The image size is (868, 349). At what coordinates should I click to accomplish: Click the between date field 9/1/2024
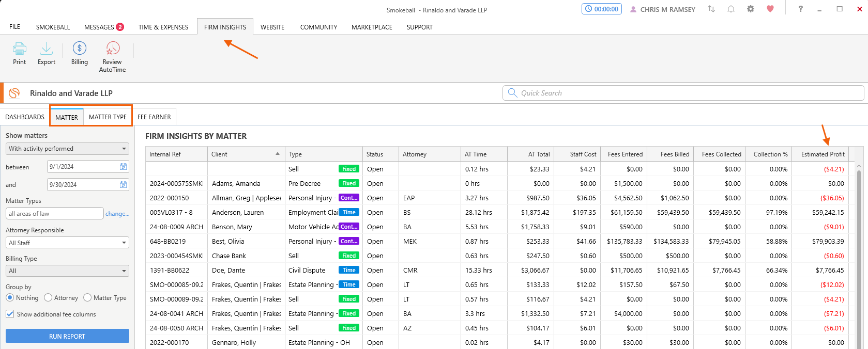tap(87, 167)
